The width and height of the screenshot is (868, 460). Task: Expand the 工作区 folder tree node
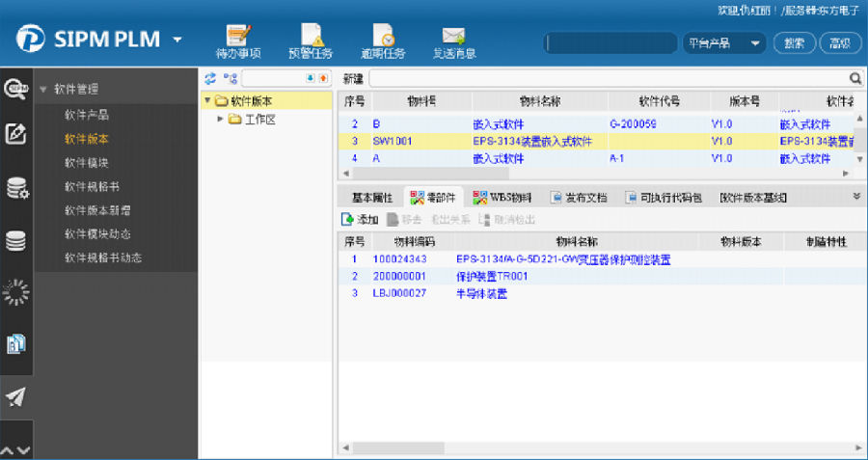coord(221,120)
